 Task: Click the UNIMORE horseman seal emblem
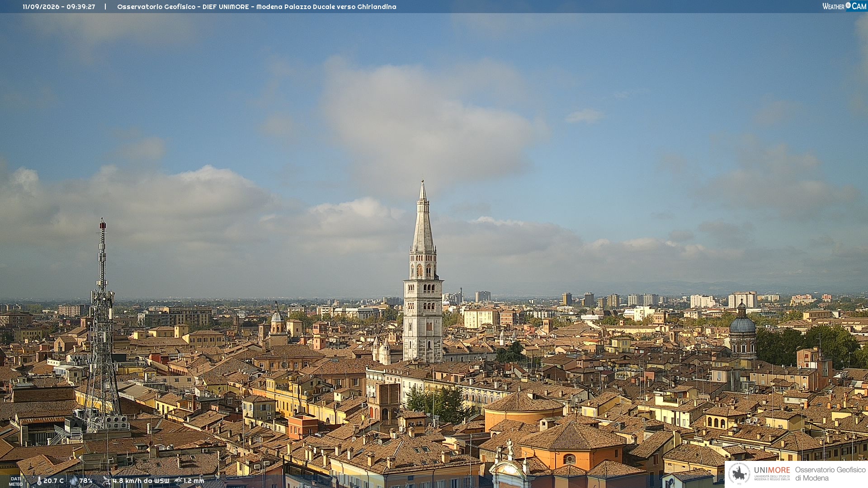point(740,474)
